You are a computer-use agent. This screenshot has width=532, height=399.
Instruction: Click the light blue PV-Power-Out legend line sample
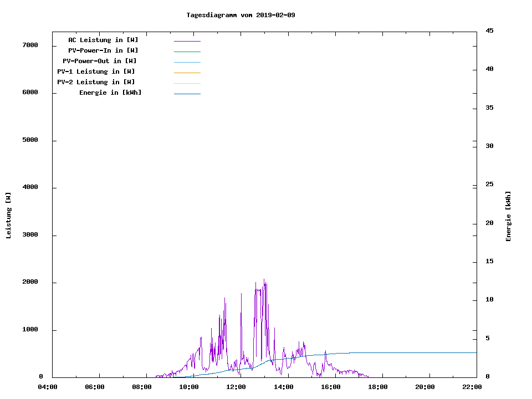[x=187, y=62]
